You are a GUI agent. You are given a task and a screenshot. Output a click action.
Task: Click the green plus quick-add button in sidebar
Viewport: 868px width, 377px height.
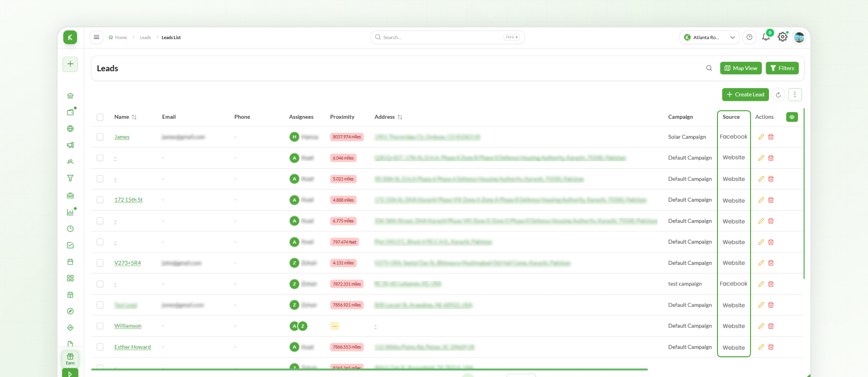point(70,64)
